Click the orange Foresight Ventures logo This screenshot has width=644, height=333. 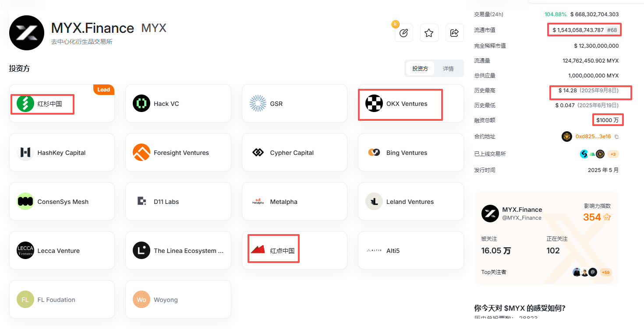coord(142,153)
